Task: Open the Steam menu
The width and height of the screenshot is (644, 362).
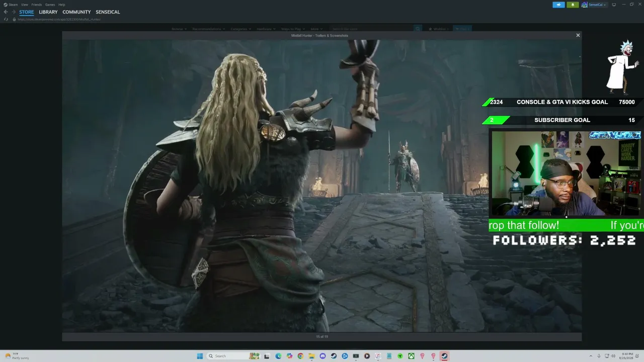Action: pyautogui.click(x=11, y=5)
